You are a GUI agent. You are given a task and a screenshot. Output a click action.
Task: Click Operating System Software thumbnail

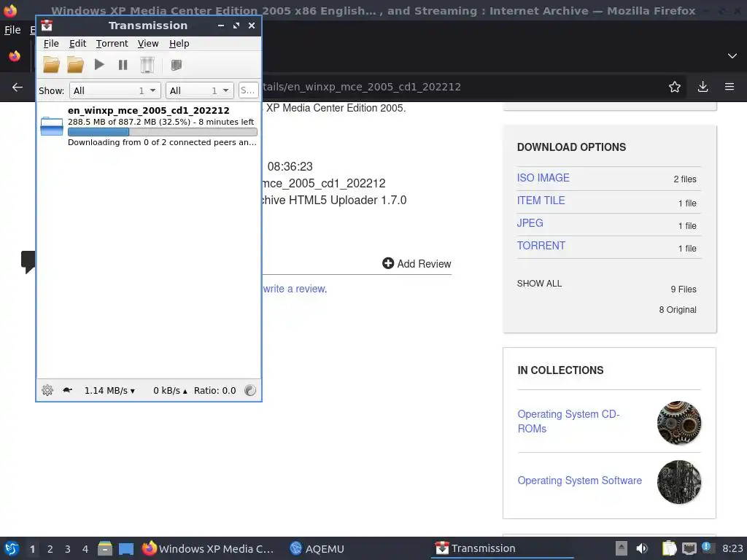point(679,482)
